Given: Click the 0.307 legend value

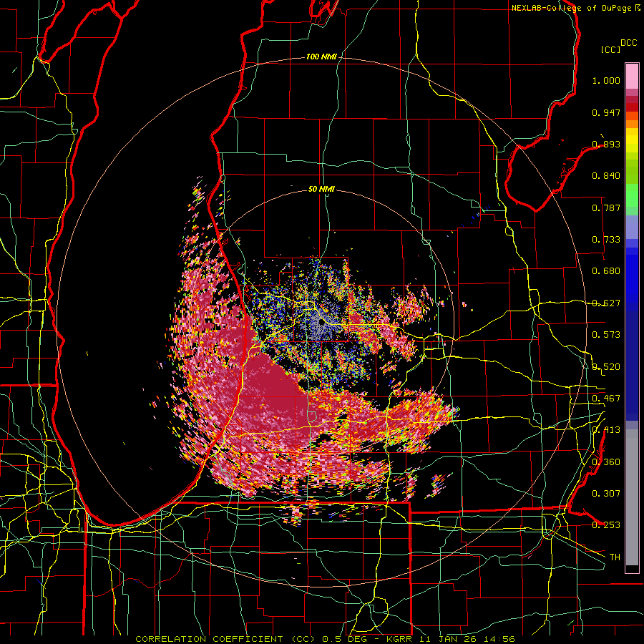Looking at the screenshot, I should tap(606, 494).
